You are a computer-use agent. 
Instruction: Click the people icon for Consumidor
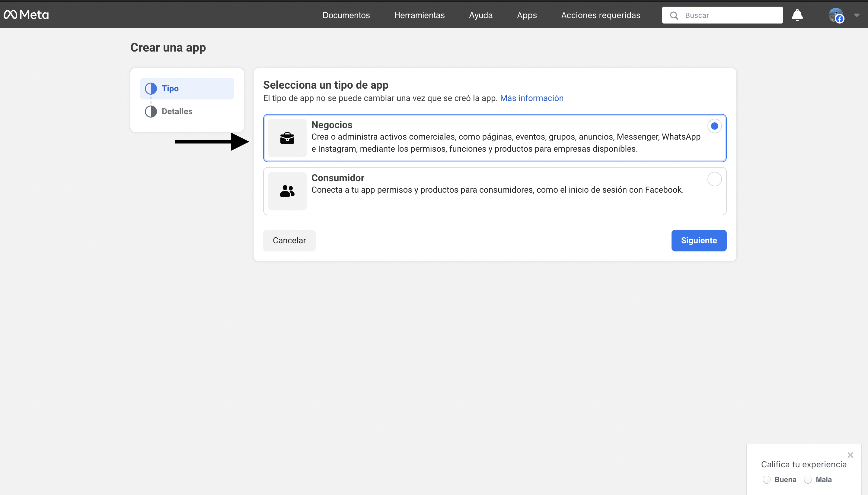(x=287, y=191)
